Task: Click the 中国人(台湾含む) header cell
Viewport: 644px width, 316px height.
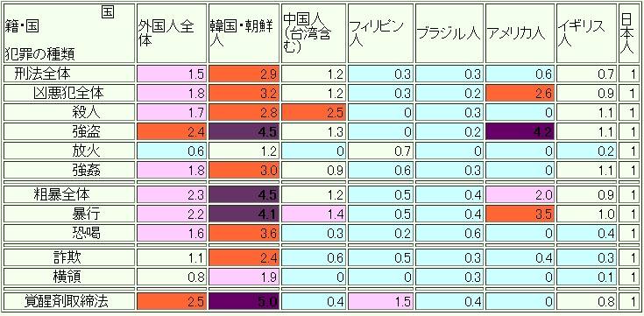Action: [x=314, y=33]
